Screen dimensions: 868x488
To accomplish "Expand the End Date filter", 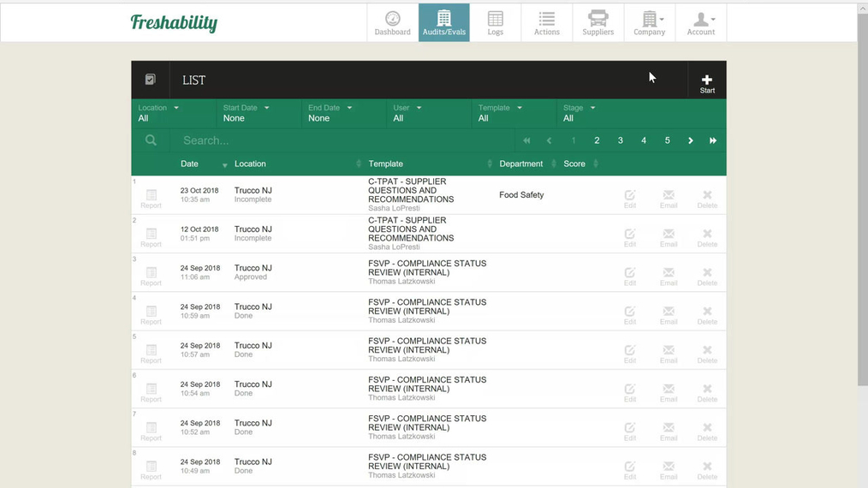I will pos(344,113).
